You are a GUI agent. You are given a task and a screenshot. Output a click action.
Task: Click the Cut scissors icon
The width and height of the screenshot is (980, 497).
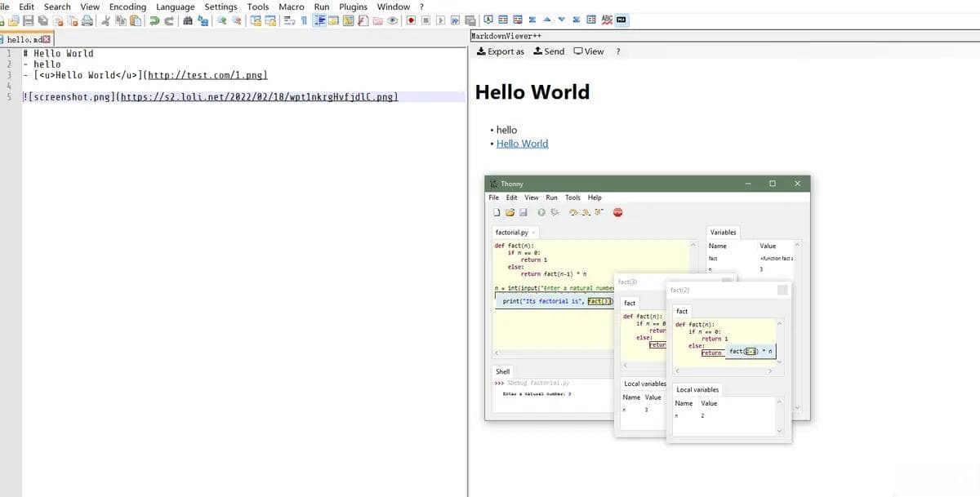[x=105, y=20]
